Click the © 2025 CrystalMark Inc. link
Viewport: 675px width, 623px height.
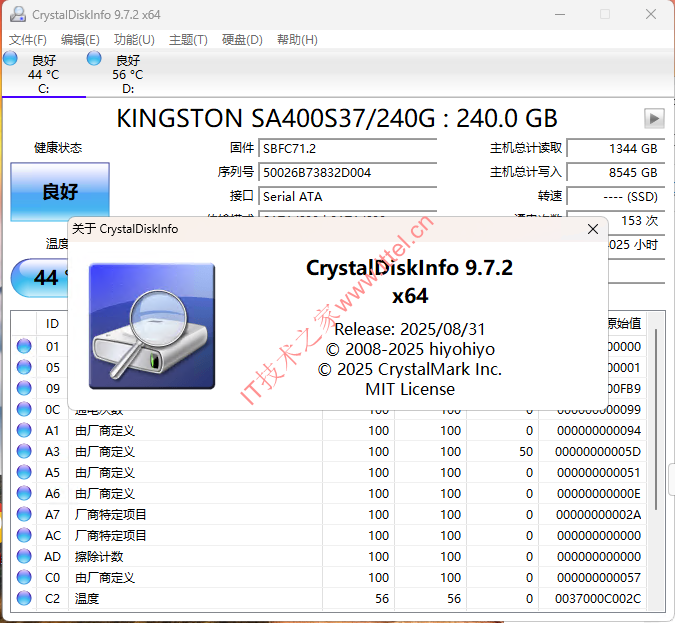point(410,369)
